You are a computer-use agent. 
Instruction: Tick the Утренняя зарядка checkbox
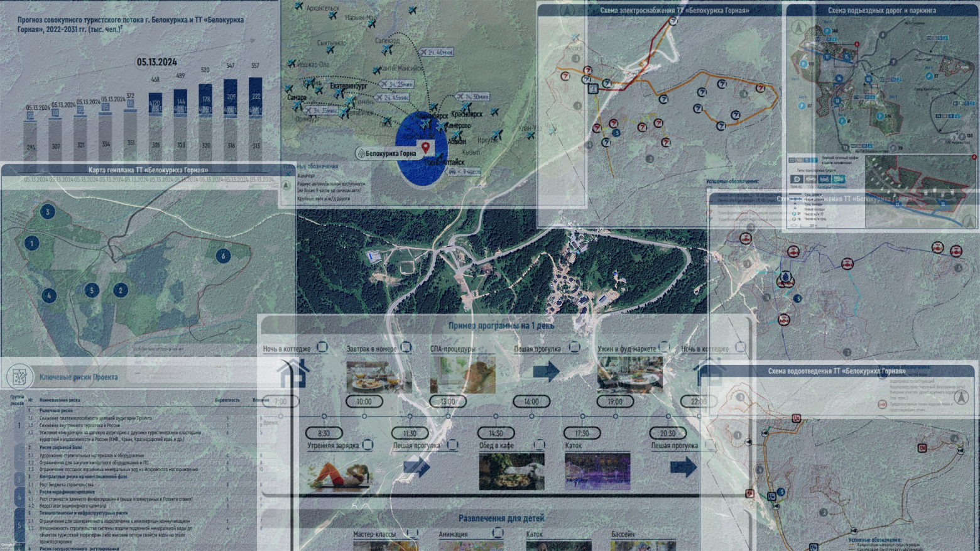click(367, 445)
